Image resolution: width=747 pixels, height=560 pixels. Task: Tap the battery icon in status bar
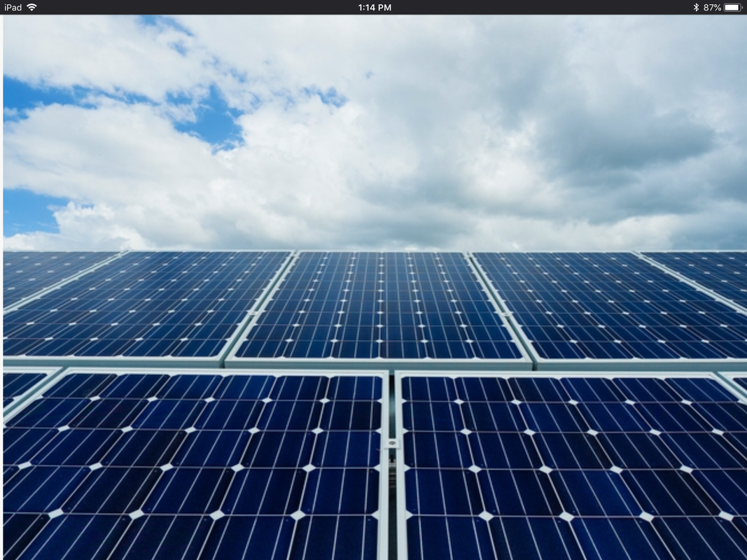coord(732,7)
